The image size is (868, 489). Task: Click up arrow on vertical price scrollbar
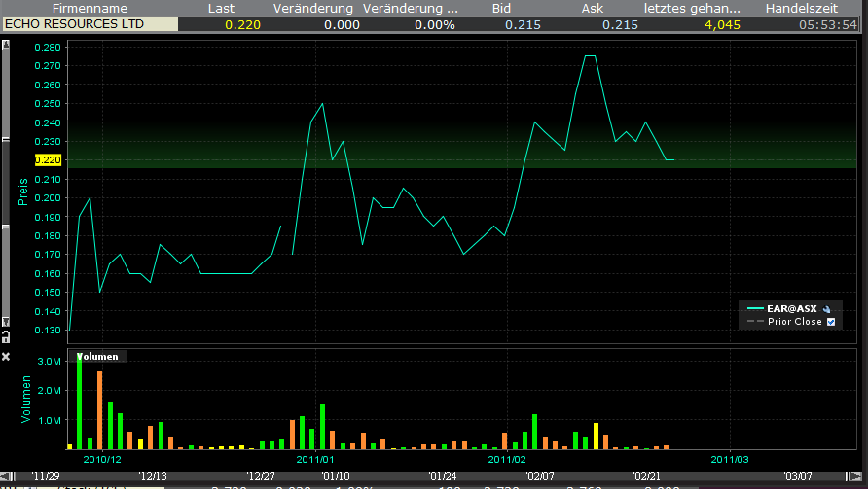[x=5, y=44]
